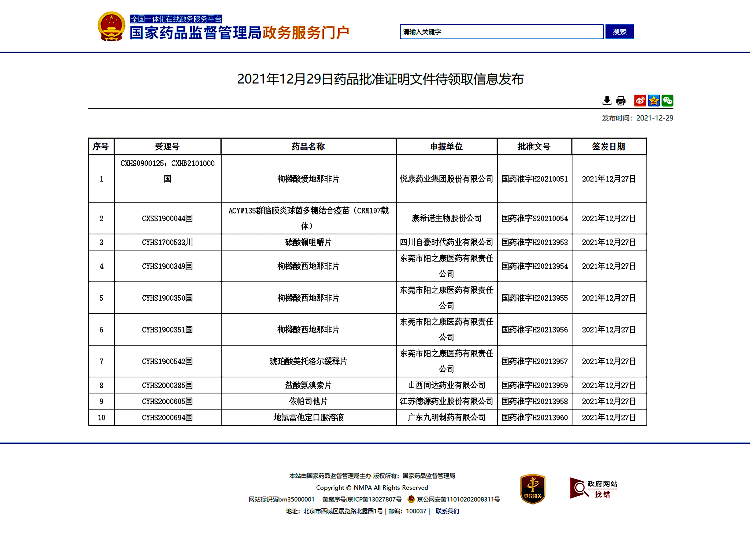Screen dimensions: 750x560
Task: Click the police shield icon in footer
Action: point(411,499)
